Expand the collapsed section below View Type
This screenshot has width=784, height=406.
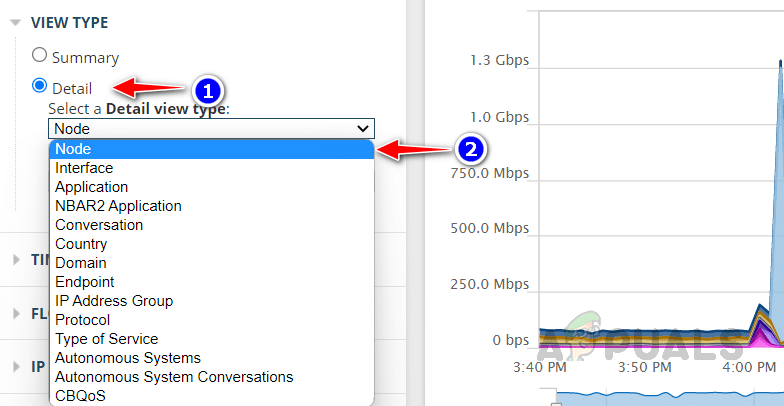(x=16, y=259)
